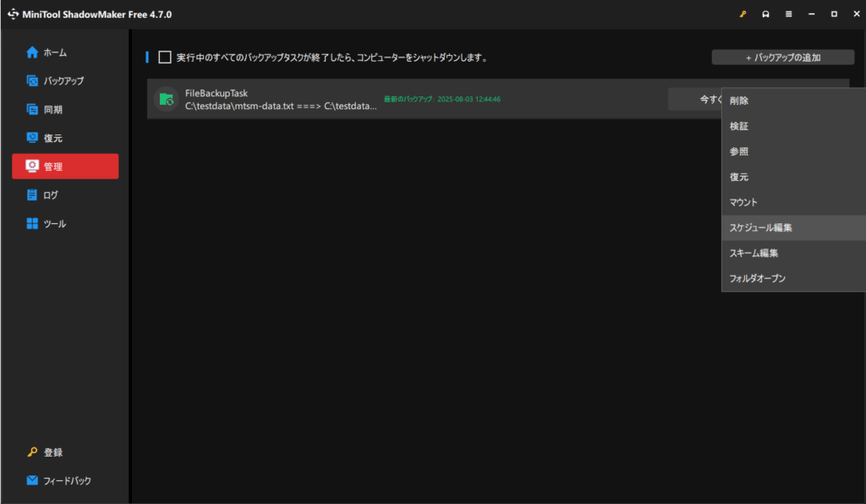This screenshot has height=504, width=866.
Task: Choose 検証 from the context menu
Action: point(793,126)
